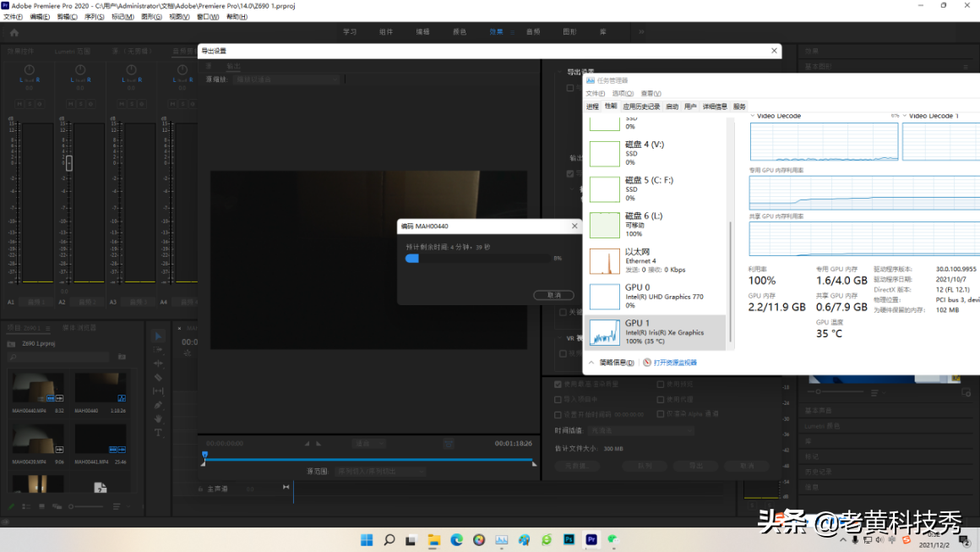
Task: Select the Type tool
Action: (158, 433)
